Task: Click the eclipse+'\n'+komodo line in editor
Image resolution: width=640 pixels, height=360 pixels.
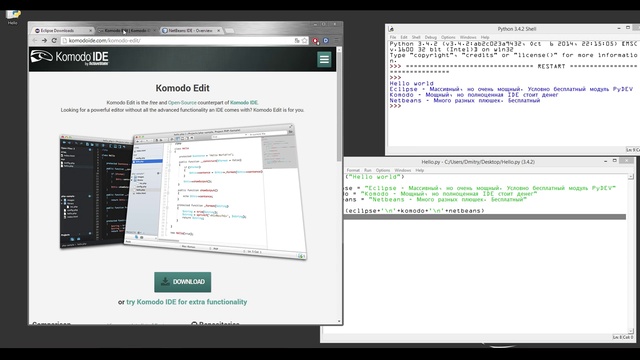Action: (415, 211)
